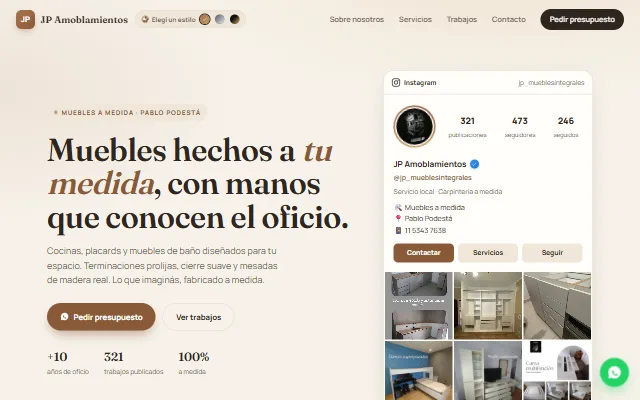Click the +10 años de oficio stat
The height and width of the screenshot is (400, 640).
[x=68, y=362]
